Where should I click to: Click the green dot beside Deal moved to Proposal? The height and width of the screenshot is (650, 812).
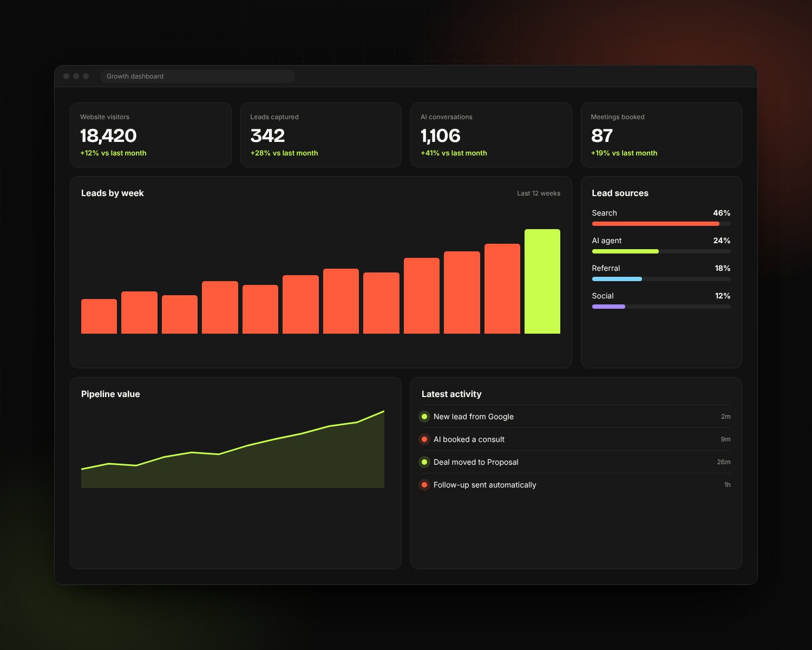(x=424, y=462)
